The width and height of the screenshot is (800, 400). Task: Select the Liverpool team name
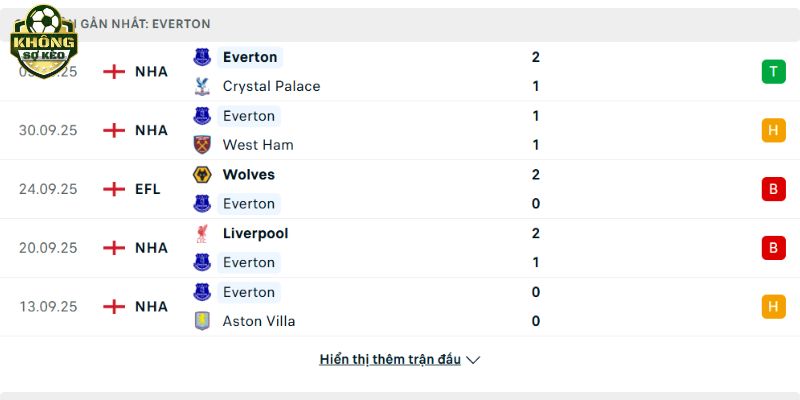[x=255, y=233]
